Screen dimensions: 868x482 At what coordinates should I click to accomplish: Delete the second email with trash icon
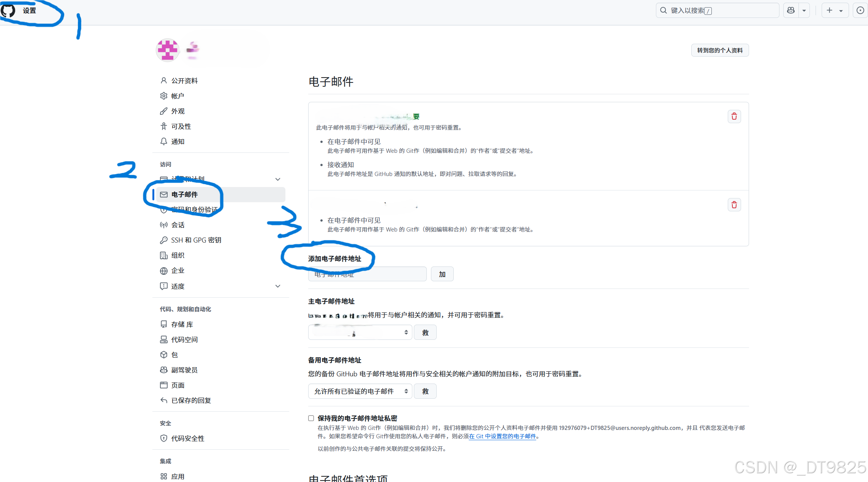pyautogui.click(x=734, y=205)
